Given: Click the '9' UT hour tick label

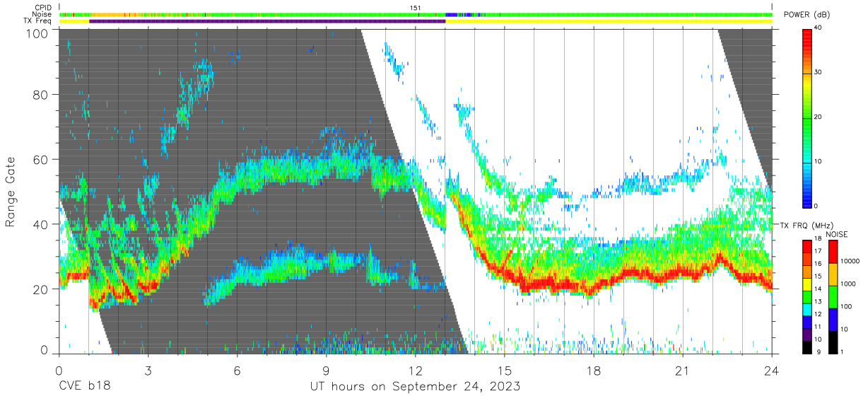Looking at the screenshot, I should pyautogui.click(x=327, y=371).
